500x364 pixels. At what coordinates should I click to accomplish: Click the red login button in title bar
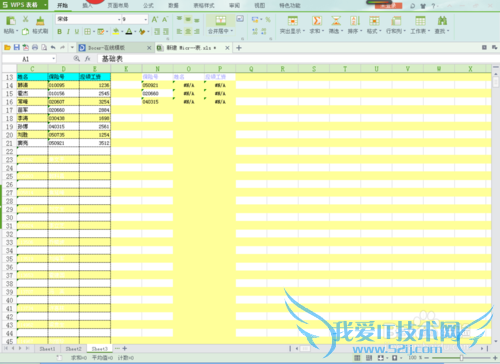pos(389,5)
